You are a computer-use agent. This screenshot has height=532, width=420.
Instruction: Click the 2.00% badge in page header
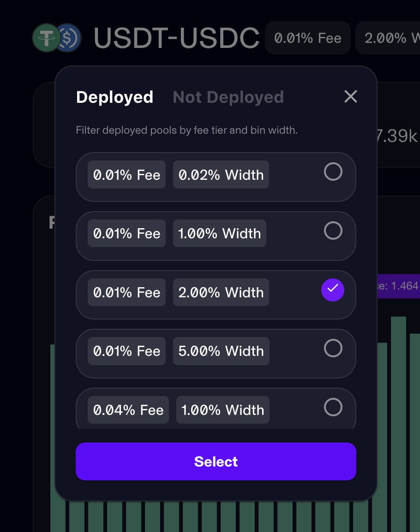click(x=388, y=38)
